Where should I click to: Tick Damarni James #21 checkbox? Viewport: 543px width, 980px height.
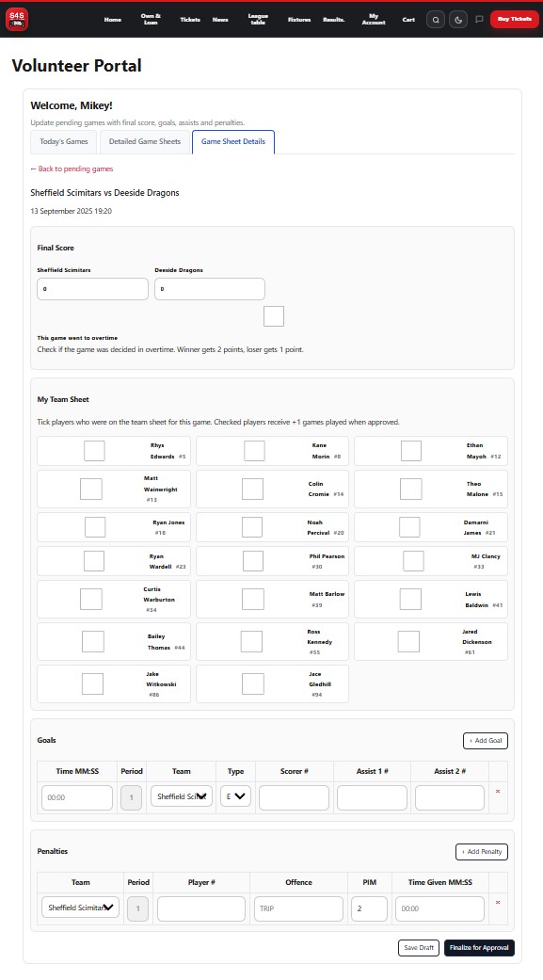(409, 527)
